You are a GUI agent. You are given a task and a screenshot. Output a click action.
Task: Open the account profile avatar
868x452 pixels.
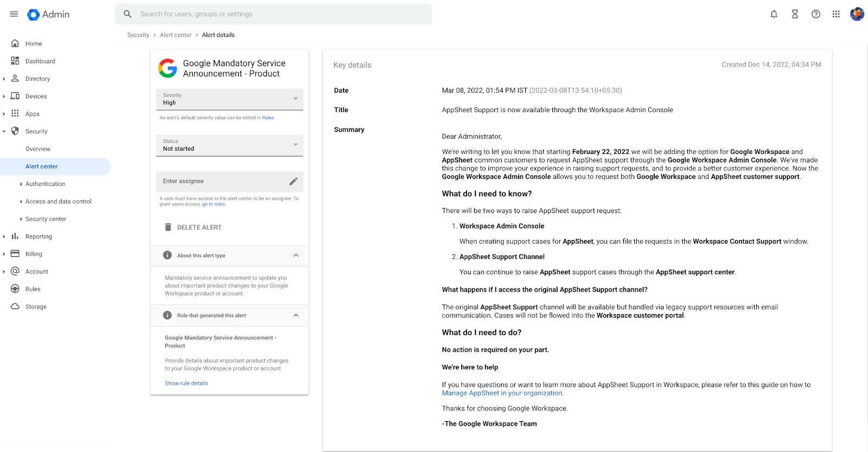click(x=857, y=14)
